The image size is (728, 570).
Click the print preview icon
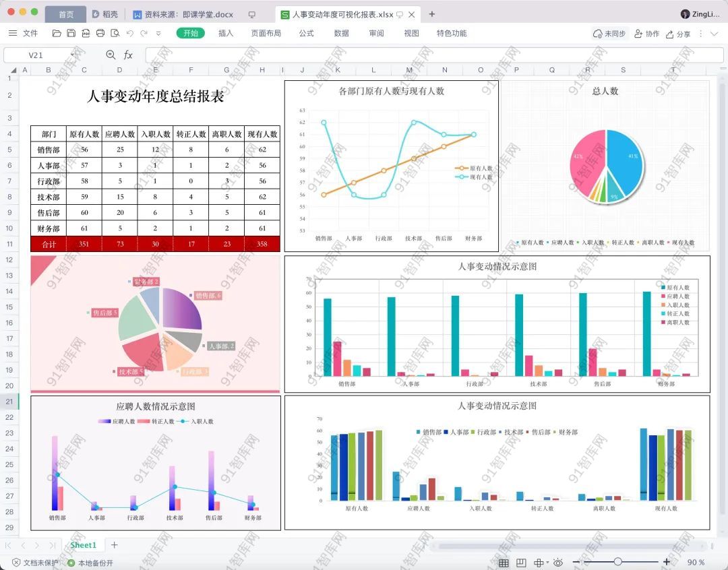point(115,33)
